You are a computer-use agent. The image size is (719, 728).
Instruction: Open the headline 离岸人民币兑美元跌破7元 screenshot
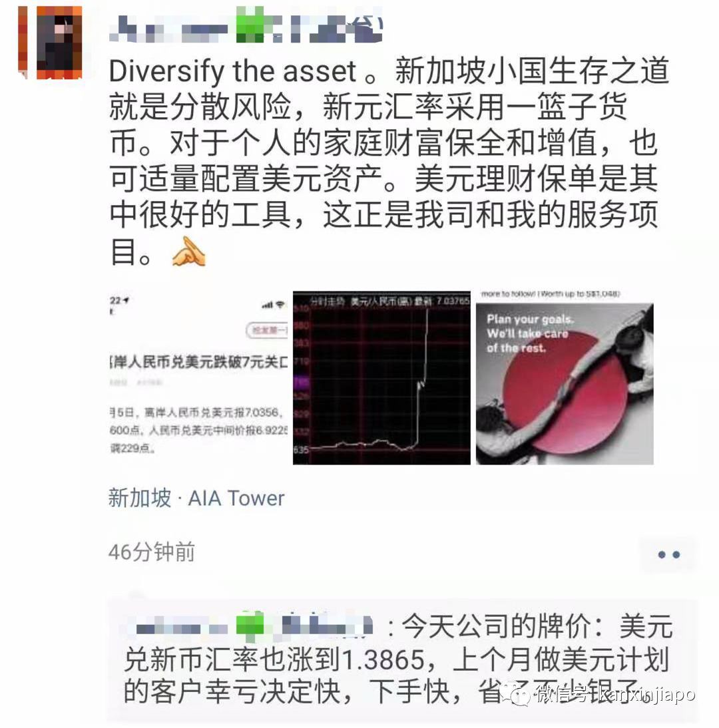(x=199, y=377)
